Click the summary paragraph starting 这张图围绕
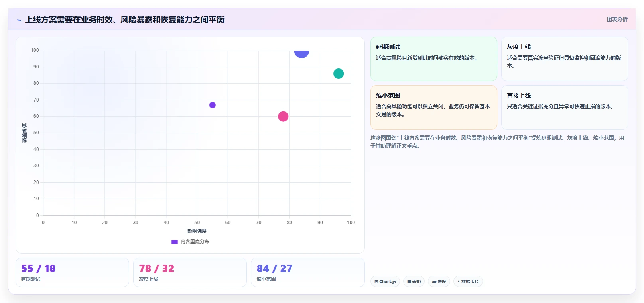Image resolution: width=644 pixels, height=303 pixels. [x=497, y=142]
